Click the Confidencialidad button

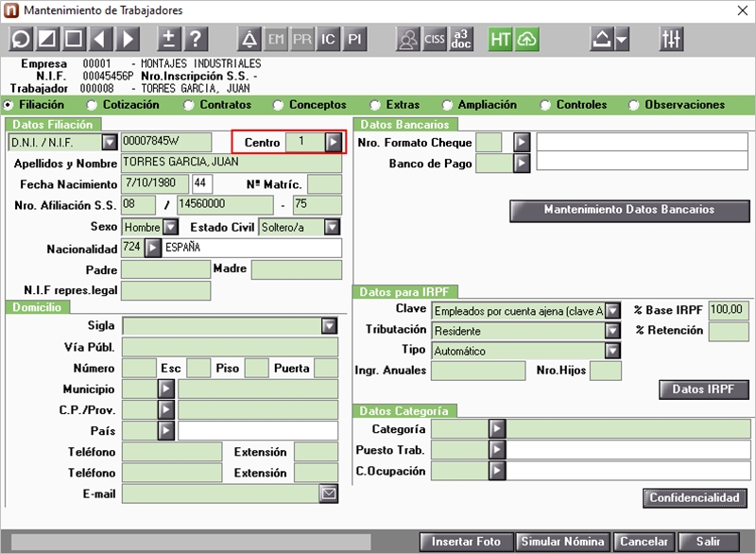[x=695, y=498]
